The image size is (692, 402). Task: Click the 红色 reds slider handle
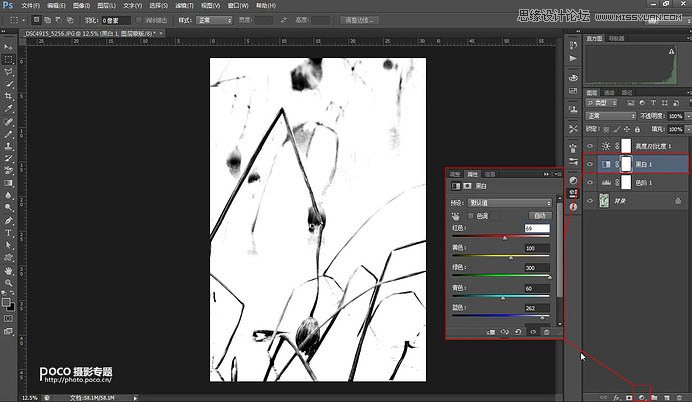505,238
